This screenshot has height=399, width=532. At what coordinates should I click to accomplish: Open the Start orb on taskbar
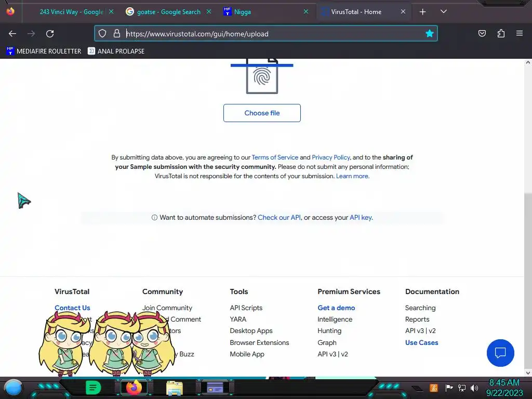click(14, 388)
